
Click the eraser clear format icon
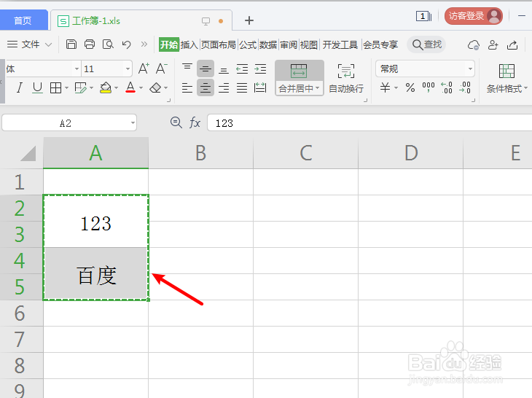155,88
